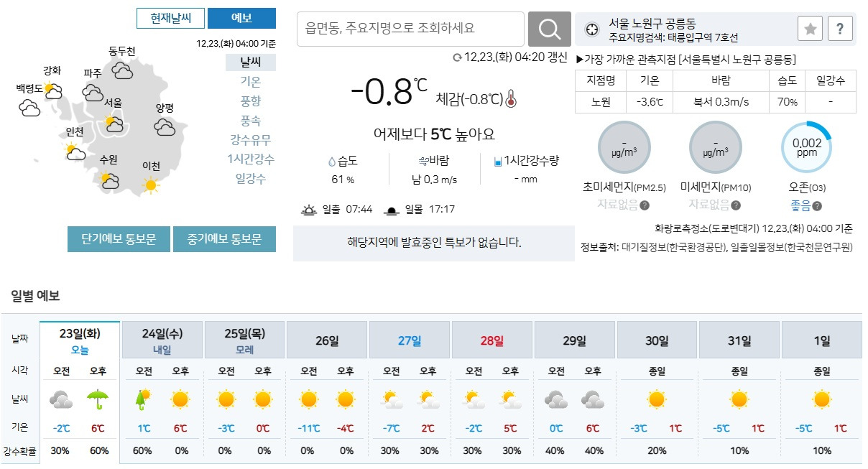The height and width of the screenshot is (469, 868).
Task: Click the location crosshair icon
Action: click(x=591, y=29)
